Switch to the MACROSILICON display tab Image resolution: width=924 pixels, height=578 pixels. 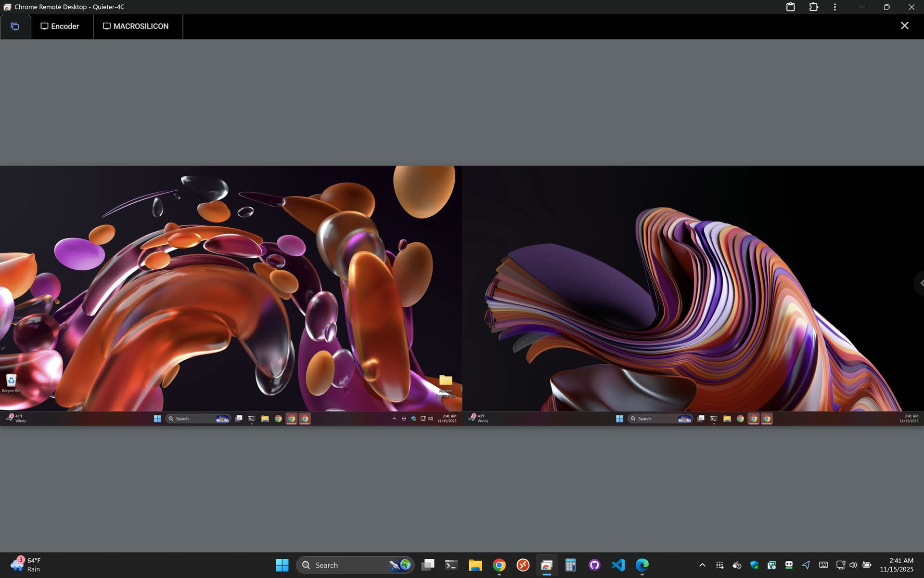pyautogui.click(x=136, y=26)
